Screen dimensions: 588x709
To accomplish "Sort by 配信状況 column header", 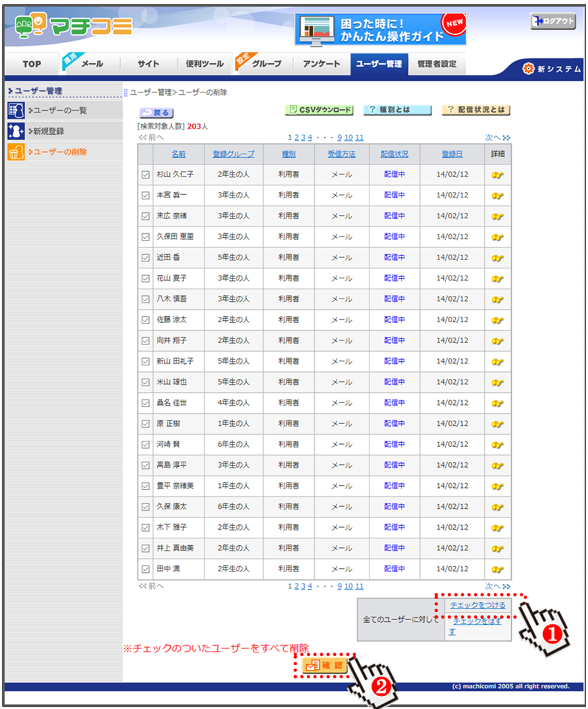I will 394,154.
